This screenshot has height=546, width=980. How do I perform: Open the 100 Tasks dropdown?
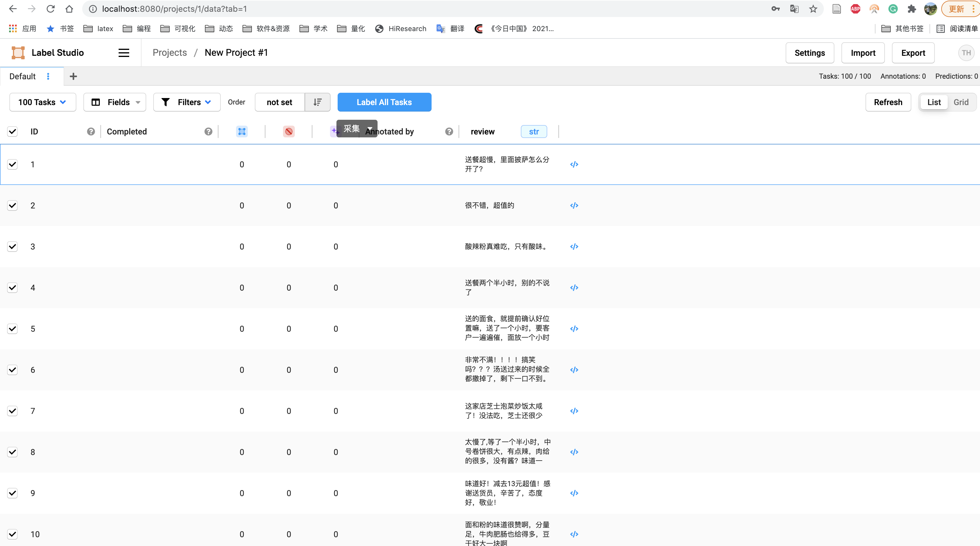(43, 102)
